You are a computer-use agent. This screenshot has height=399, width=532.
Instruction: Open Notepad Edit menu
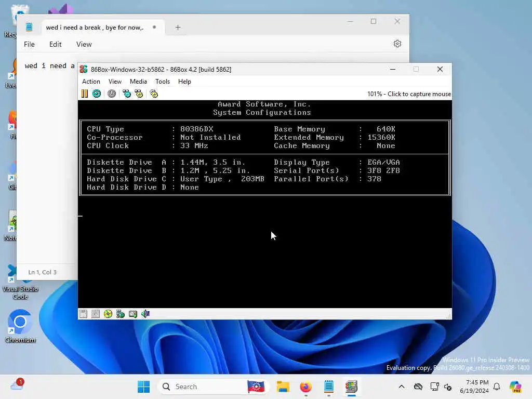55,44
